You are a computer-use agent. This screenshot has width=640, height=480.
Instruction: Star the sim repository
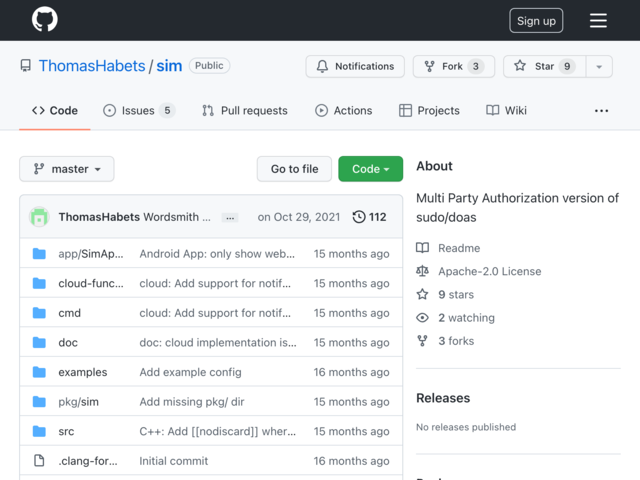pos(544,66)
